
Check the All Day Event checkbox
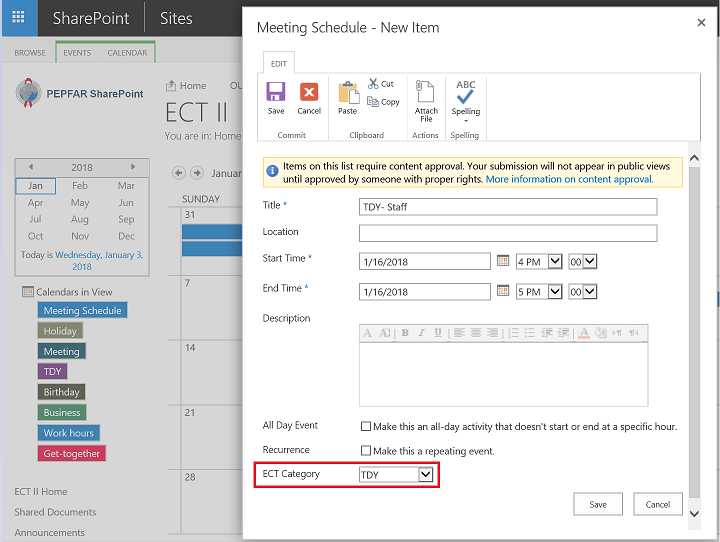pos(366,426)
